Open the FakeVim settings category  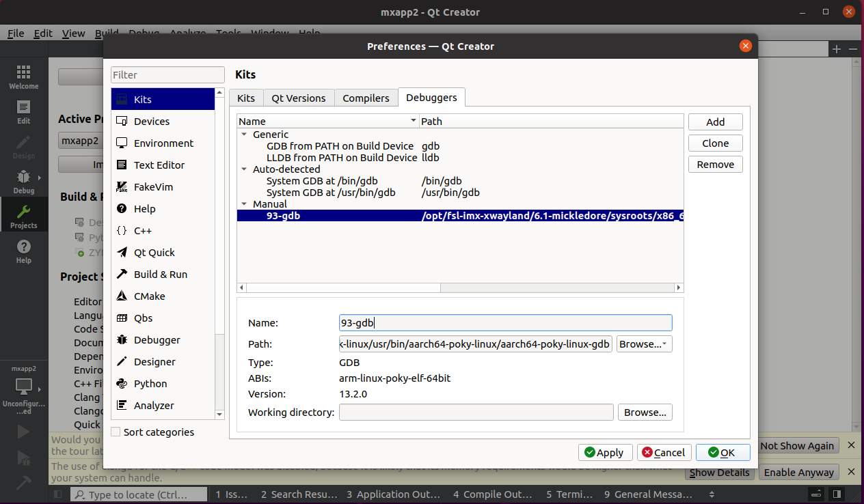(152, 187)
